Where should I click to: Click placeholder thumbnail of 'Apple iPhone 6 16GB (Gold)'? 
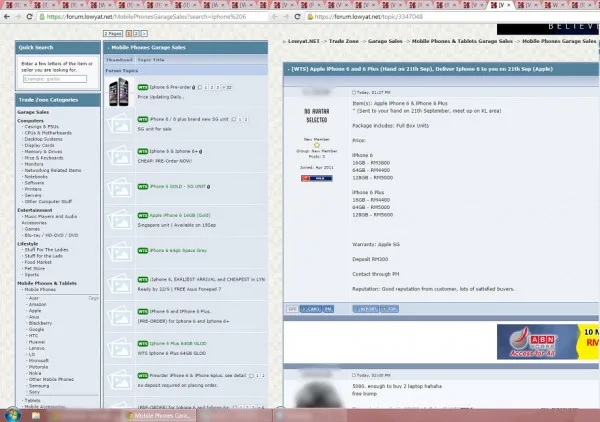point(119,220)
